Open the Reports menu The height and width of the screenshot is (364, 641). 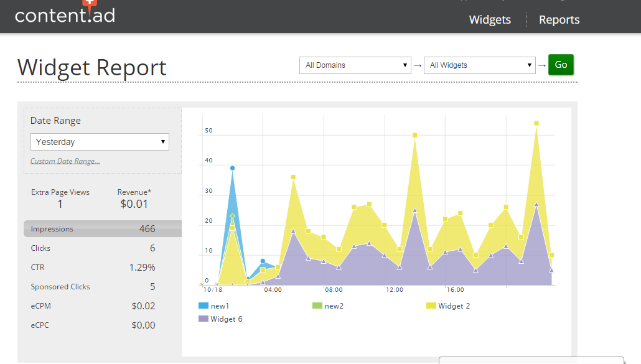559,20
